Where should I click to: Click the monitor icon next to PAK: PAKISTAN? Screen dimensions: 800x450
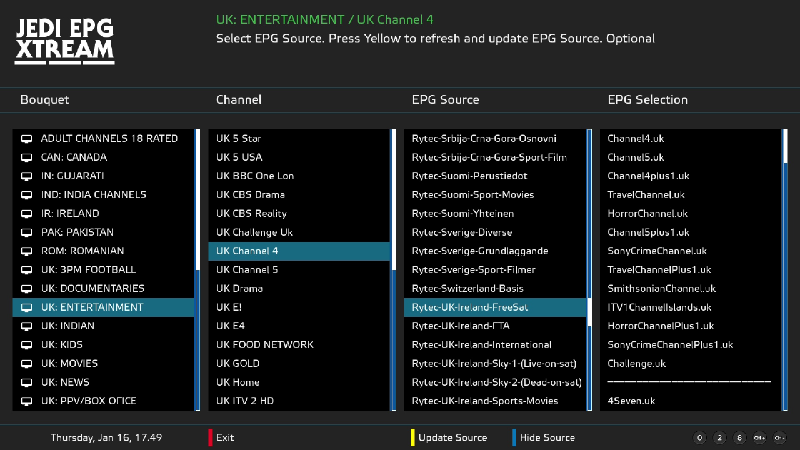click(x=27, y=233)
